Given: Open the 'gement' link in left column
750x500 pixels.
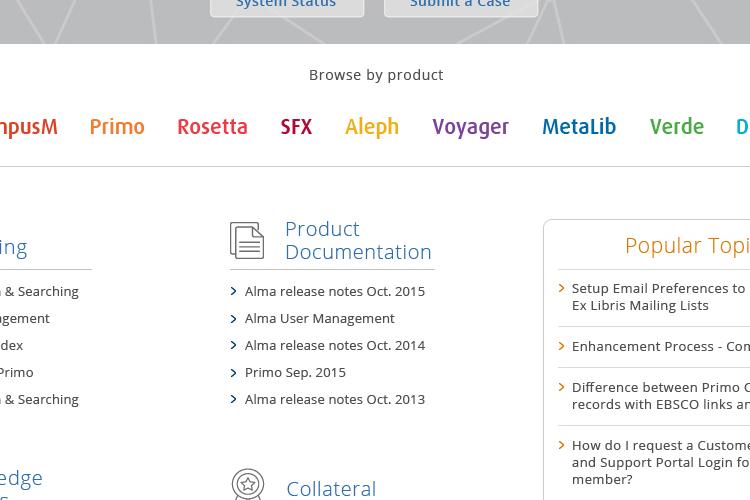Looking at the screenshot, I should pyautogui.click(x=25, y=319).
